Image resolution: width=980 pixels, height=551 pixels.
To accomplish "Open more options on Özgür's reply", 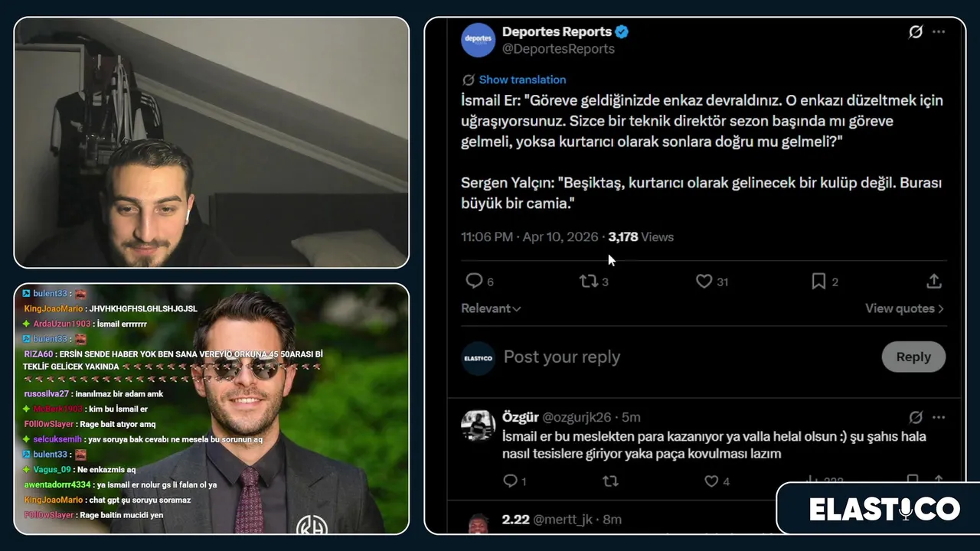I will pos(939,417).
